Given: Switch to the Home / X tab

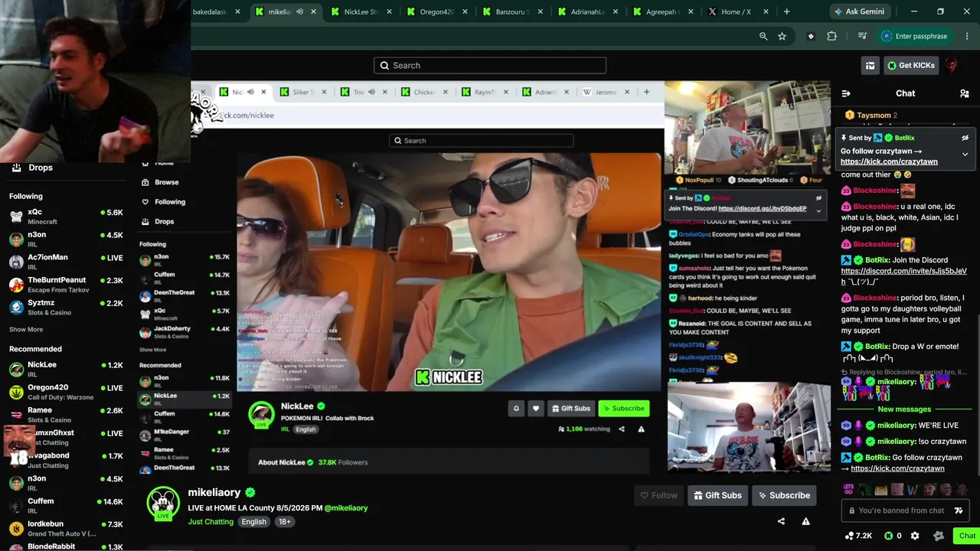Looking at the screenshot, I should tap(736, 11).
